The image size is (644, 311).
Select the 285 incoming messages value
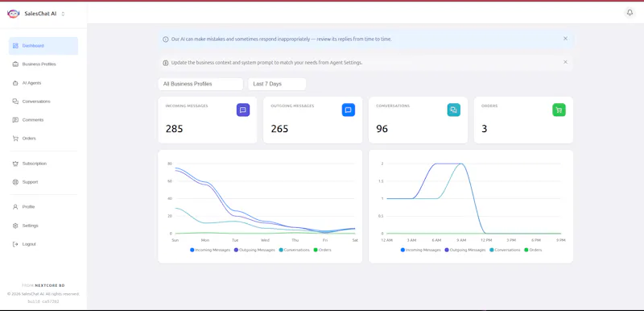(174, 129)
